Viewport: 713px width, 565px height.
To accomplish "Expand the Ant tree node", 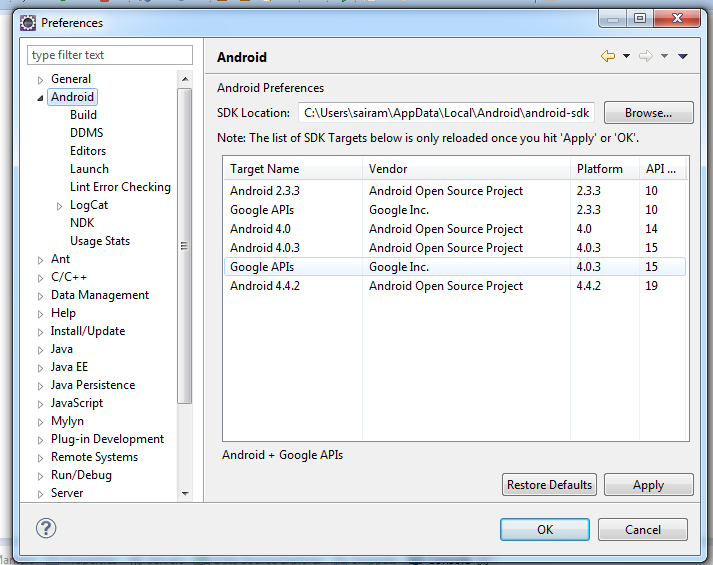I will coord(40,260).
